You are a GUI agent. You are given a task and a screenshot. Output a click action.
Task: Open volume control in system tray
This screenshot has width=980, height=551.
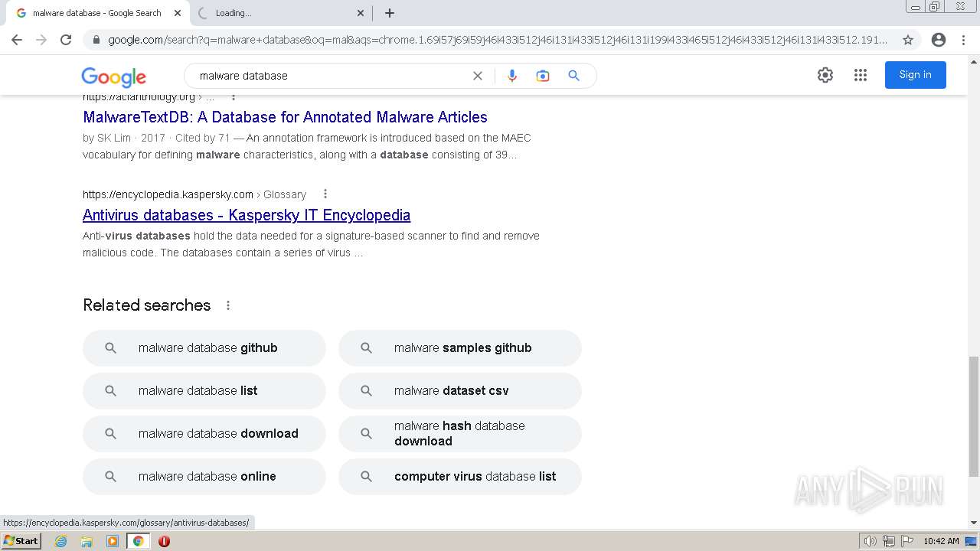click(871, 541)
